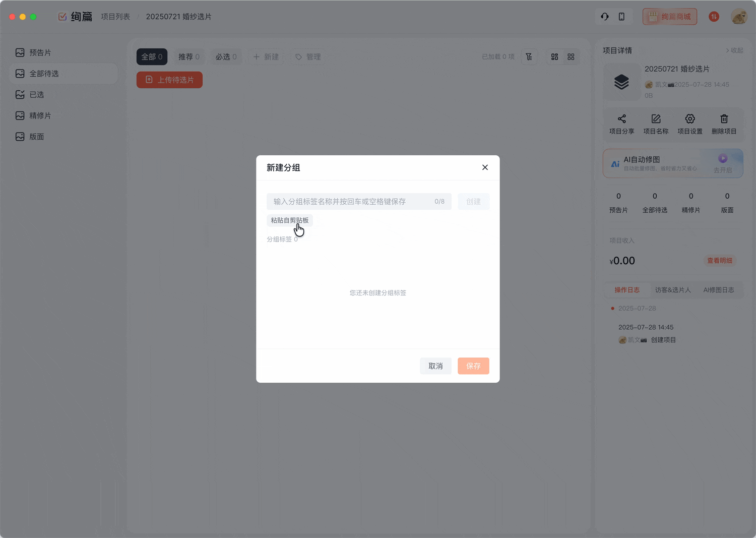This screenshot has width=756, height=538.
Task: Switch to 操作日志 tab
Action: (x=627, y=290)
